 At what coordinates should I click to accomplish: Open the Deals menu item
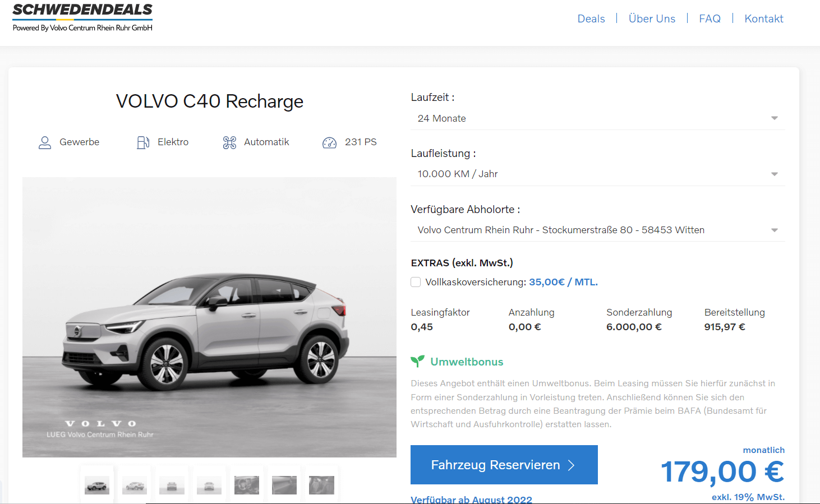[591, 19]
